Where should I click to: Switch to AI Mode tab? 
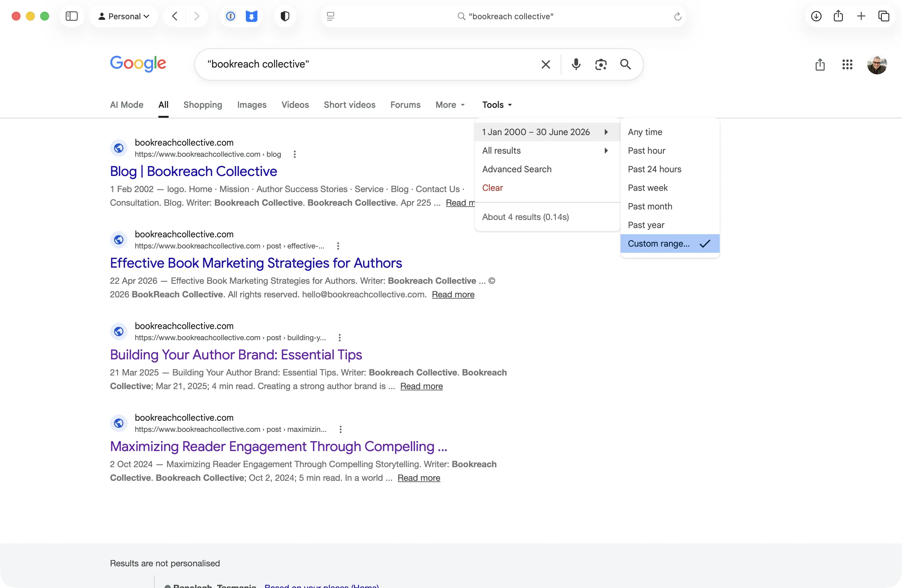(x=126, y=105)
